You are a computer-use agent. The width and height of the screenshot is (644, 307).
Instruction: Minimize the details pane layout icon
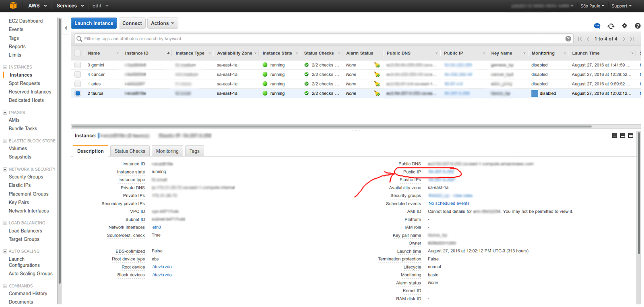[x=614, y=136]
